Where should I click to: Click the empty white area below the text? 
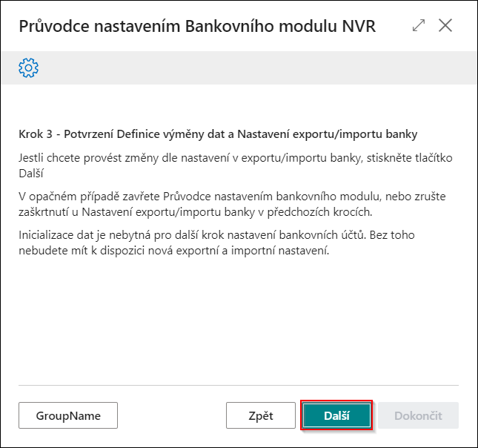point(239,320)
